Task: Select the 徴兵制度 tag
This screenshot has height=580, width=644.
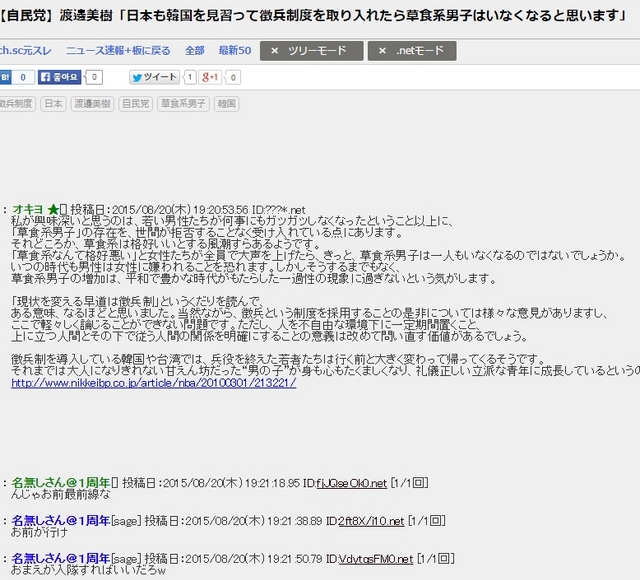Action: pos(17,104)
